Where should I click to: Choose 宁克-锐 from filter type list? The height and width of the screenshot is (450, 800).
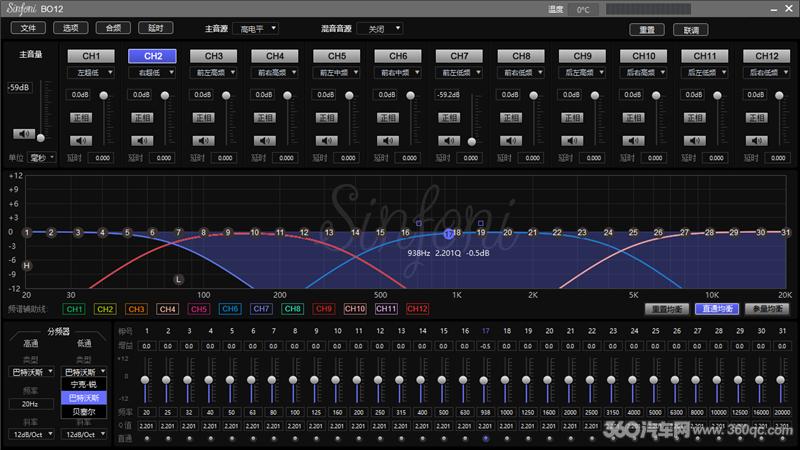click(84, 384)
